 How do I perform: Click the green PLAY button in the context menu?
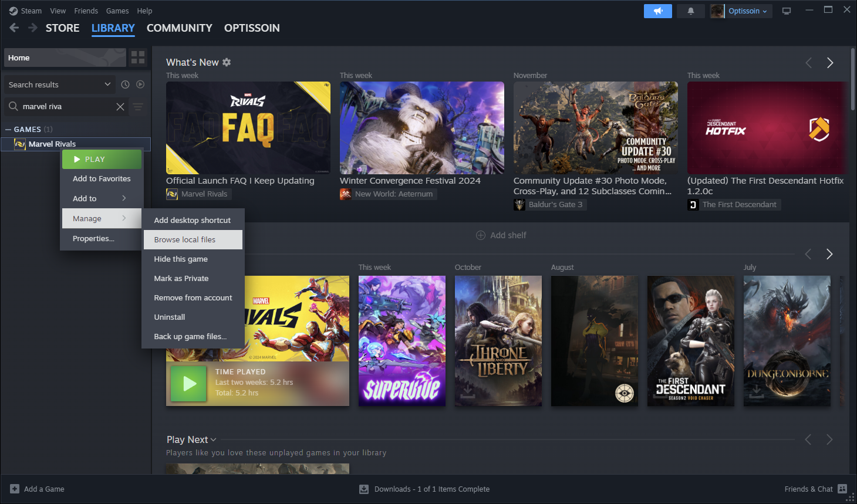click(101, 158)
